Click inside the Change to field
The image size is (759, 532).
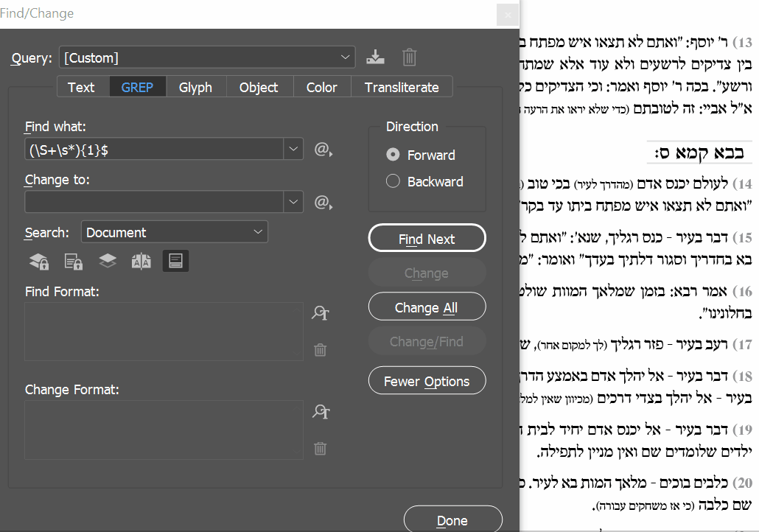tap(154, 202)
